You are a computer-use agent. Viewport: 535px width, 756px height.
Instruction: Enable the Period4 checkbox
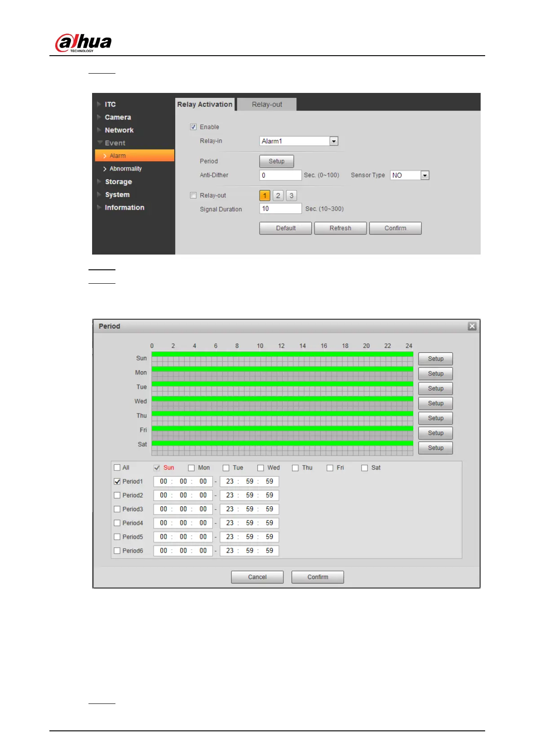pyautogui.click(x=117, y=523)
